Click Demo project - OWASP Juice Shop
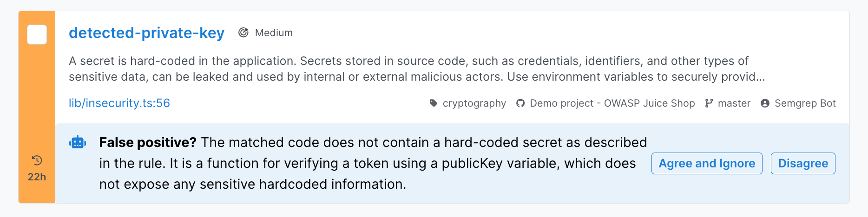 click(x=612, y=103)
